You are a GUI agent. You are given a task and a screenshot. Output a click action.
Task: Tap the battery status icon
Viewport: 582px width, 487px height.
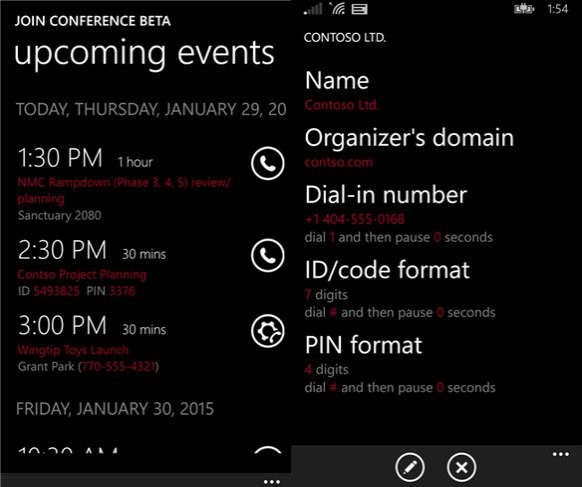click(524, 9)
